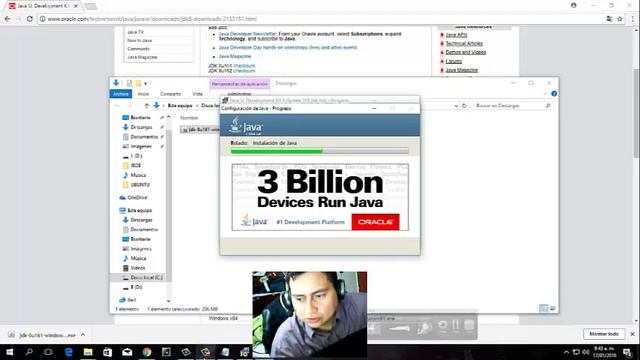The width and height of the screenshot is (640, 360).
Task: Click Mostrar todo in downloads bar
Action: (x=604, y=334)
